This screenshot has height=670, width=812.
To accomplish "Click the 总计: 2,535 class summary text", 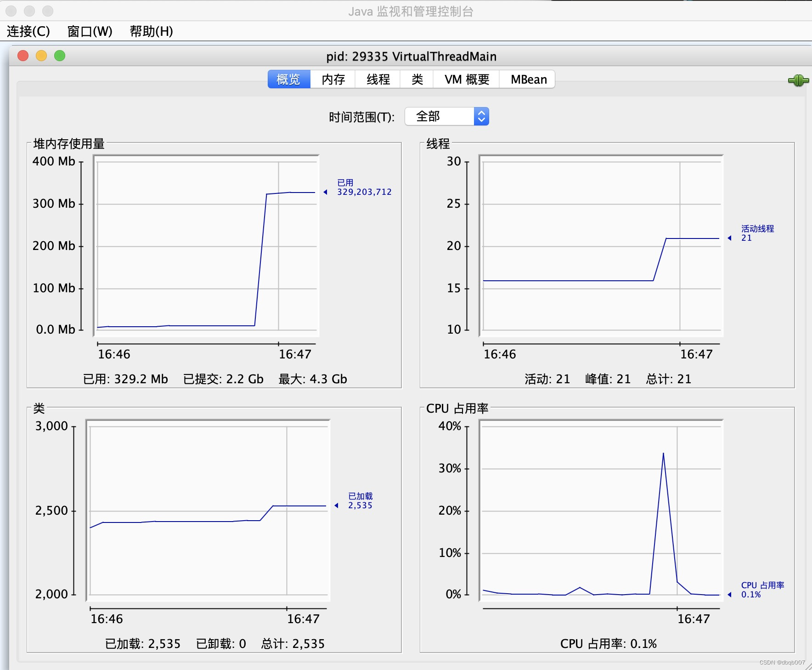I will [x=293, y=644].
